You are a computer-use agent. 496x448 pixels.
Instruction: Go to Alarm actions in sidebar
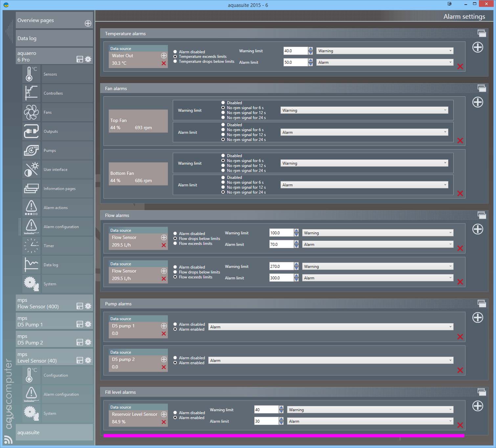pyautogui.click(x=56, y=208)
